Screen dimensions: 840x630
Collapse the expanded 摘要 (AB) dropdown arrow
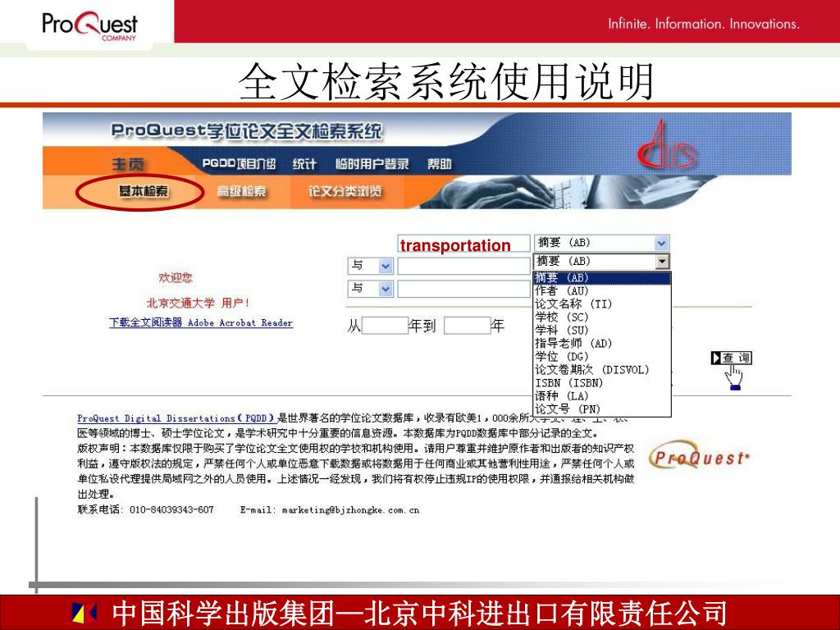[663, 262]
